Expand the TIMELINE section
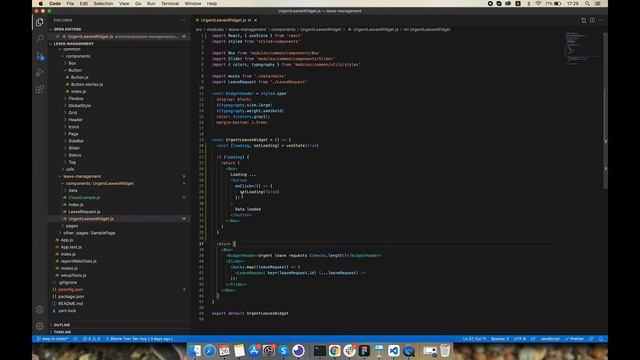The image size is (640, 360). 62,332
